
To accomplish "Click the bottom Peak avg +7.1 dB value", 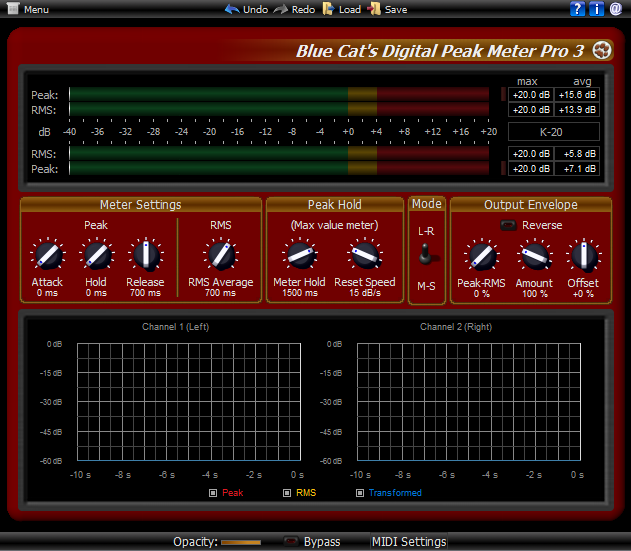I will [x=577, y=169].
